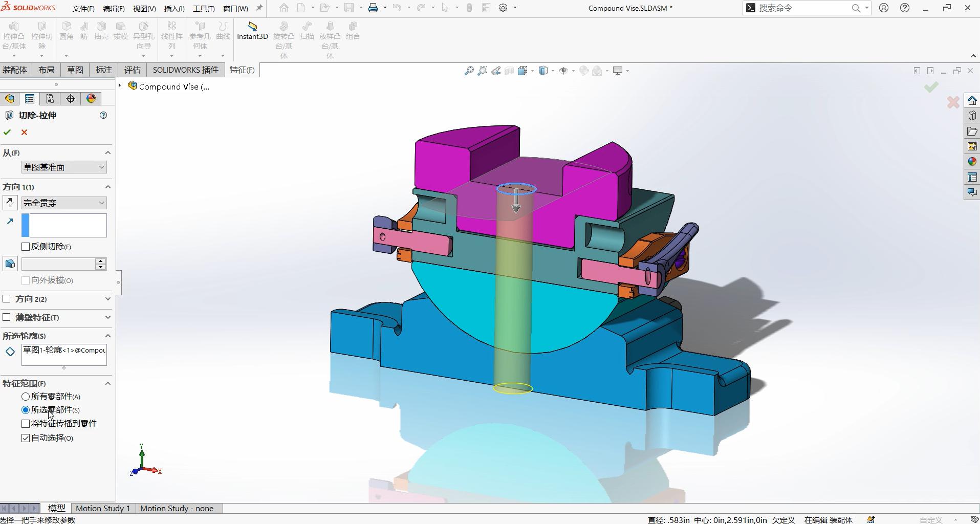Expand the 方向 2 section
Screen dimensions: 980x524
coord(107,299)
